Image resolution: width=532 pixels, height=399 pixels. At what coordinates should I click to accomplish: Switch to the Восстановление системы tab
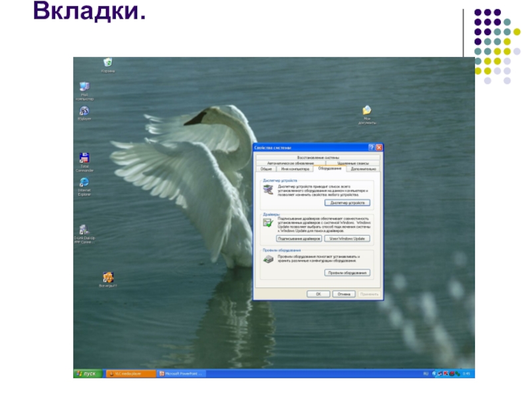click(x=318, y=158)
